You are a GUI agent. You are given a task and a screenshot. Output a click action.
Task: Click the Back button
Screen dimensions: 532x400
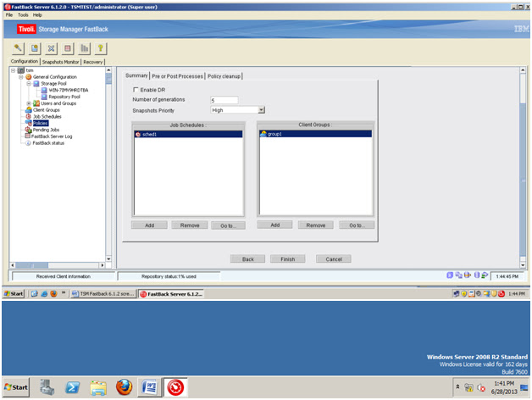click(x=247, y=259)
